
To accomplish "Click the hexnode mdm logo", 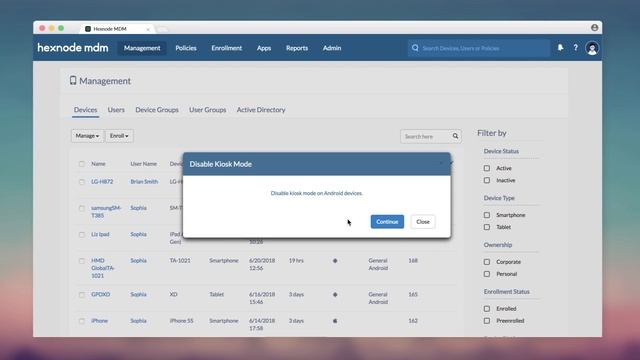I will click(x=73, y=48).
